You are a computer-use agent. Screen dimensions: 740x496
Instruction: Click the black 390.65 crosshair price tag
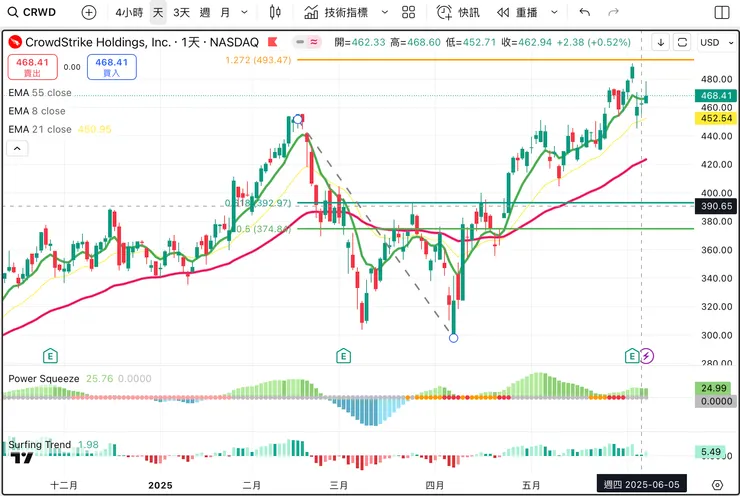tap(715, 206)
